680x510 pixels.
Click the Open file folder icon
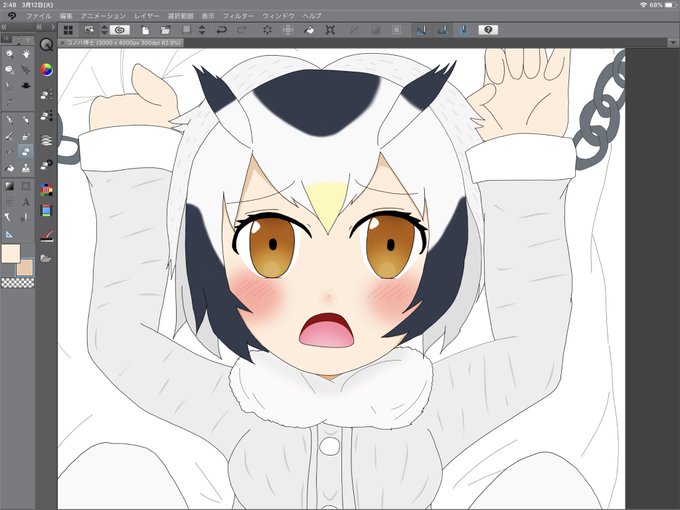point(165,30)
